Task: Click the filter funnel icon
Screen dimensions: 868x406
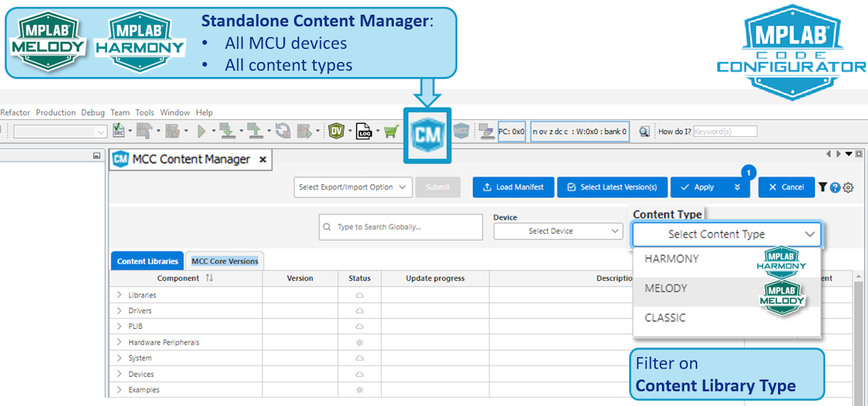Action: pyautogui.click(x=822, y=187)
